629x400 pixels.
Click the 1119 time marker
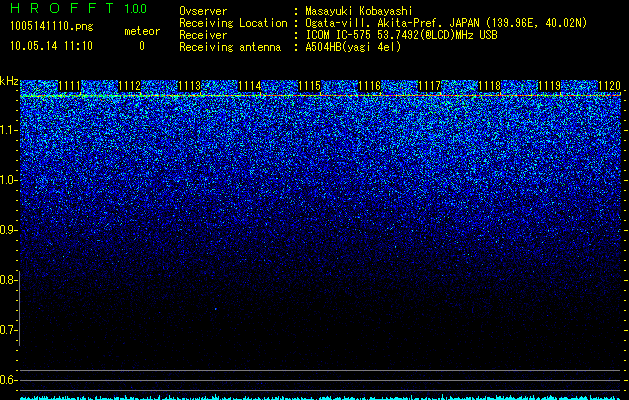549,86
